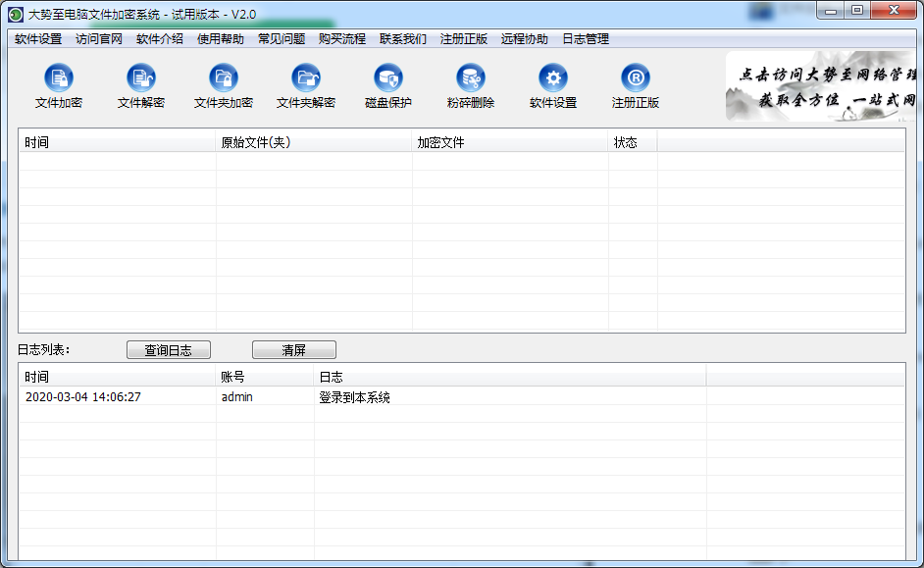Maximize the application window
This screenshot has width=924, height=568.
coord(857,11)
